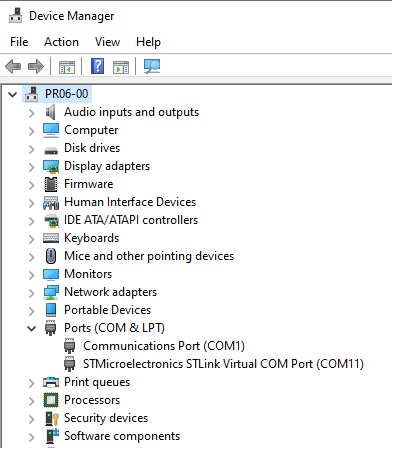394x452 pixels.
Task: Select Communications Port (COM1) entry
Action: 164,346
